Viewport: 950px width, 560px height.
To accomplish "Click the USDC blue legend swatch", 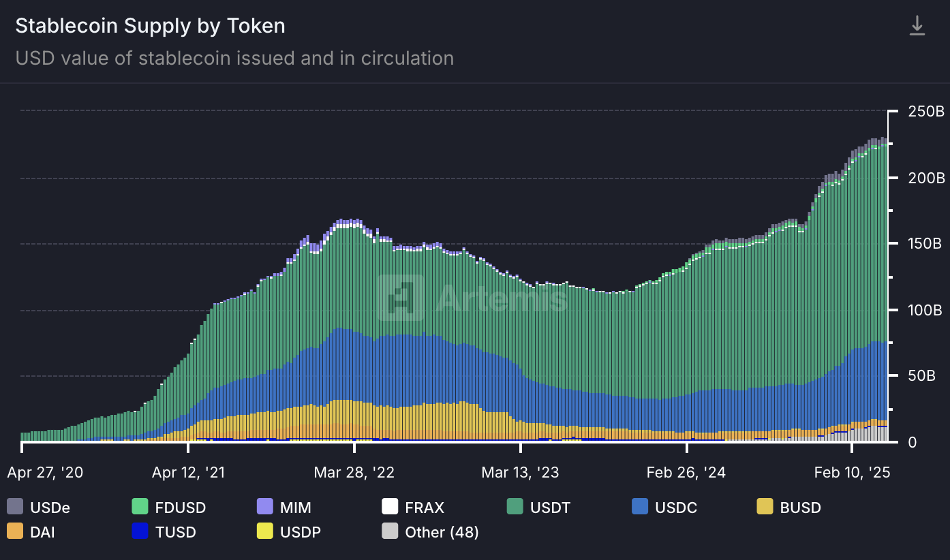I will 640,507.
